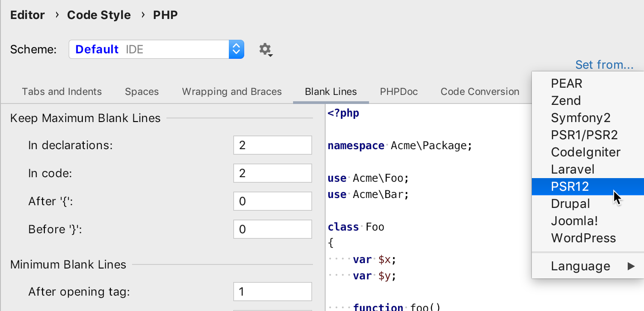644x311 pixels.
Task: Open the Wrapping and Braces tab
Action: pyautogui.click(x=232, y=91)
